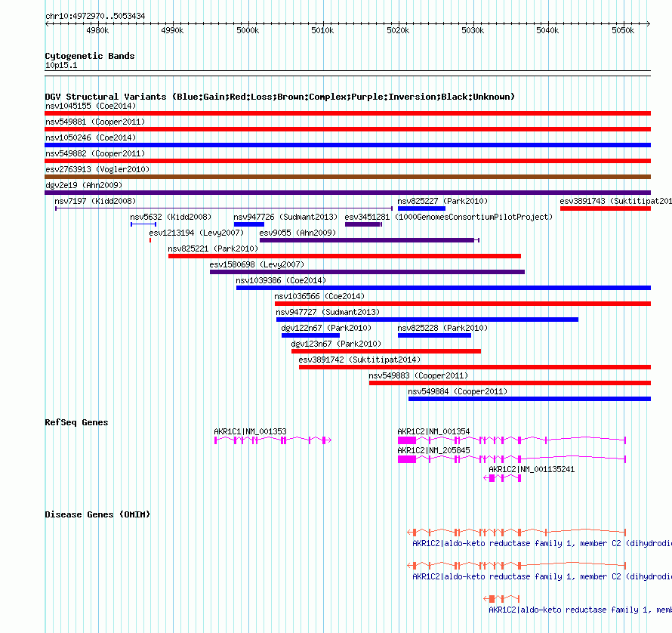Click the 10p15.1 cytogenetic band label

(x=61, y=65)
